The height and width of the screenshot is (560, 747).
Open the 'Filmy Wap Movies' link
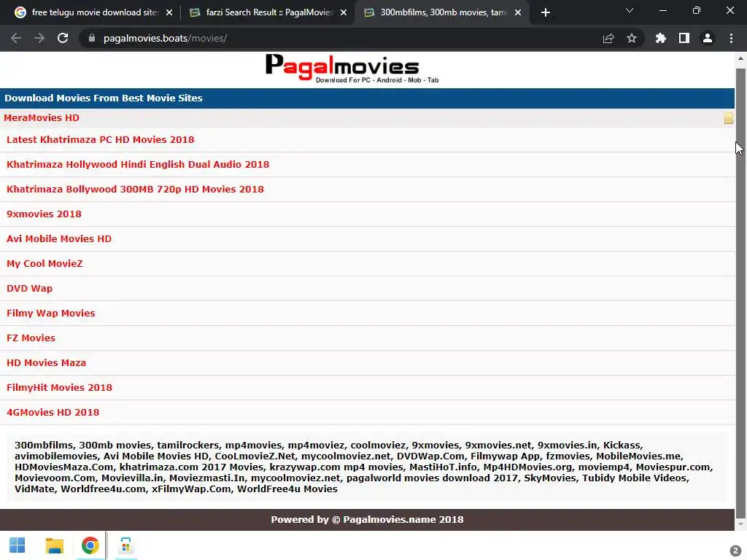click(x=50, y=313)
